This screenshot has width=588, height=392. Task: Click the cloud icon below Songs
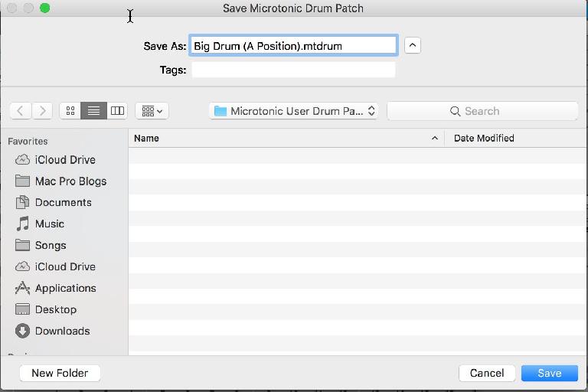(x=22, y=266)
